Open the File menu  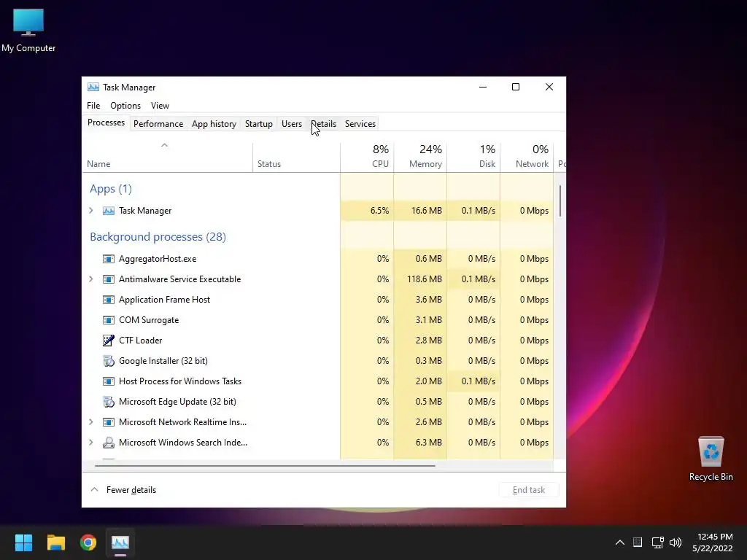coord(93,106)
